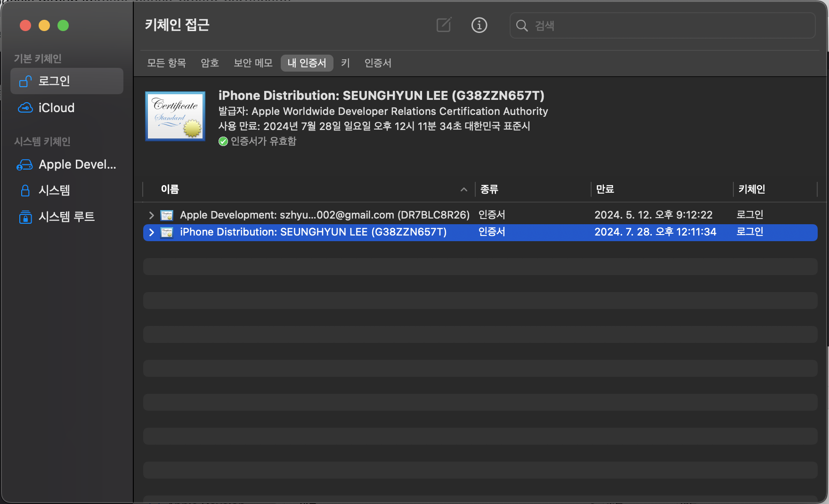Click the red close window button
The height and width of the screenshot is (504, 829).
(x=25, y=25)
